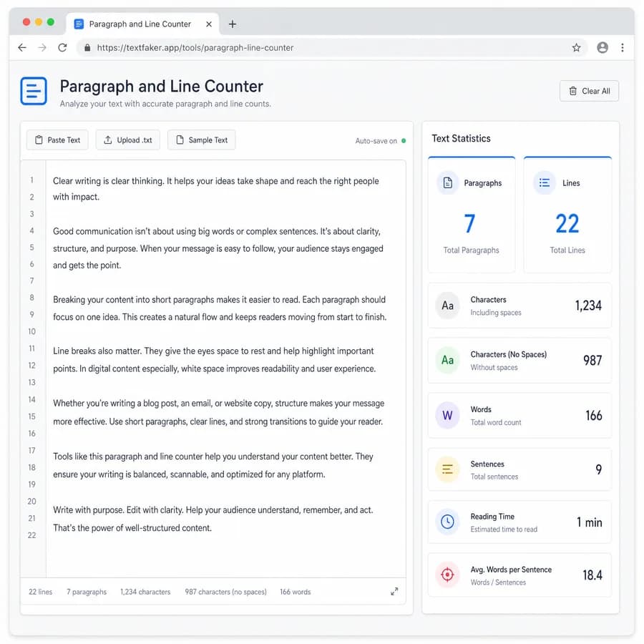Close the Paragraph and Line Counter tab
Image resolution: width=644 pixels, height=644 pixels.
pos(209,24)
